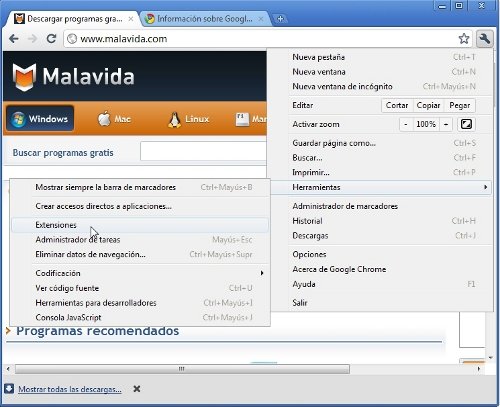The width and height of the screenshot is (500, 407).
Task: Select Eliminar datos de navegación...
Action: coord(140,254)
